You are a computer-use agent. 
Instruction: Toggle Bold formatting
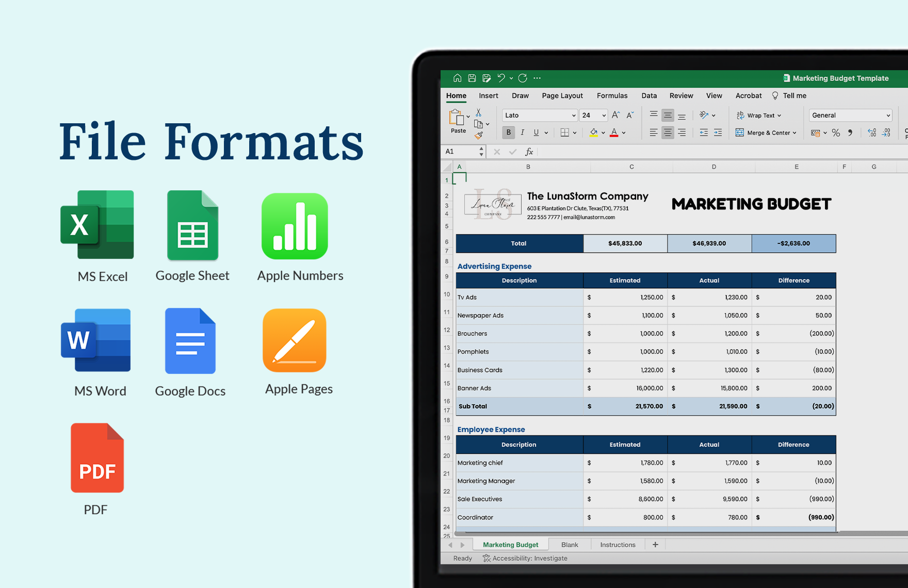pos(509,133)
